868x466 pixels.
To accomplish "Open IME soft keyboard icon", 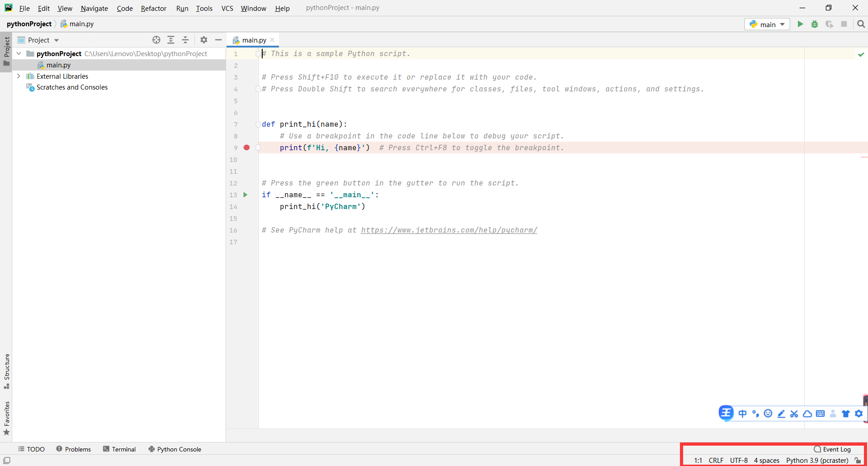I will pyautogui.click(x=820, y=414).
